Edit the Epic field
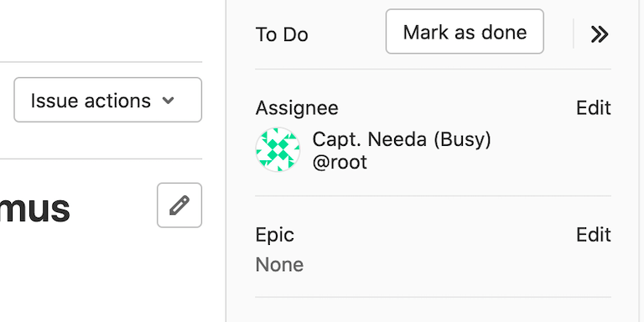Image resolution: width=644 pixels, height=322 pixels. click(594, 235)
